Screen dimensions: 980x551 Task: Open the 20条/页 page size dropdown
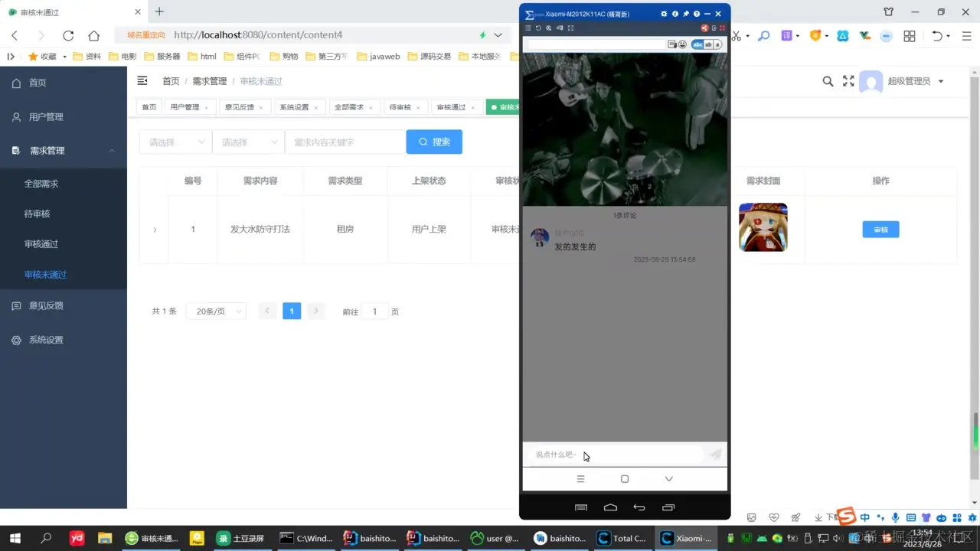[216, 311]
